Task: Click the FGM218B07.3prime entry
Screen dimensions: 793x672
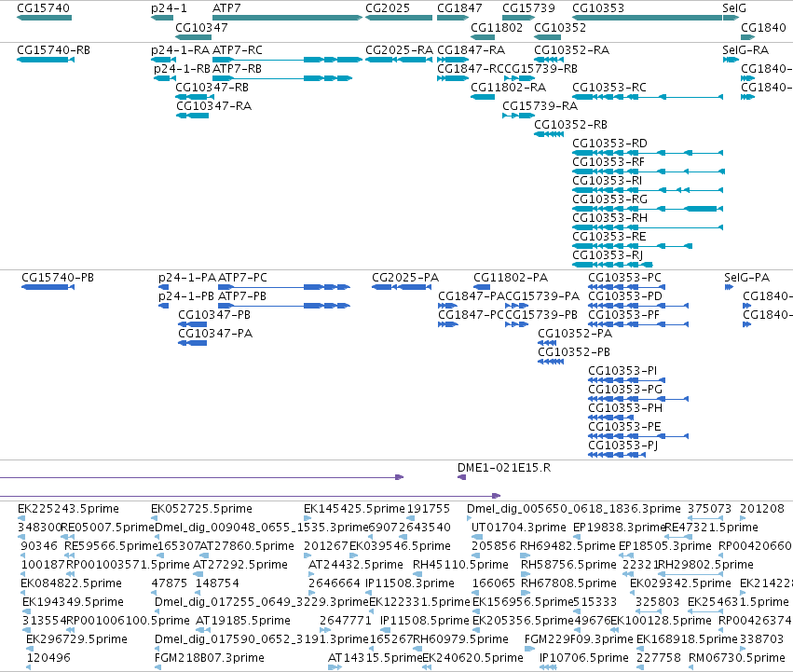Action: click(157, 667)
